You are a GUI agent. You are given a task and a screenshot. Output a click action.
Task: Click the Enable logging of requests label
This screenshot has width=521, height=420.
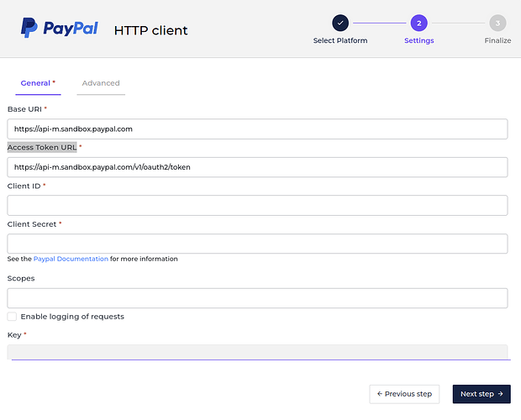(72, 317)
